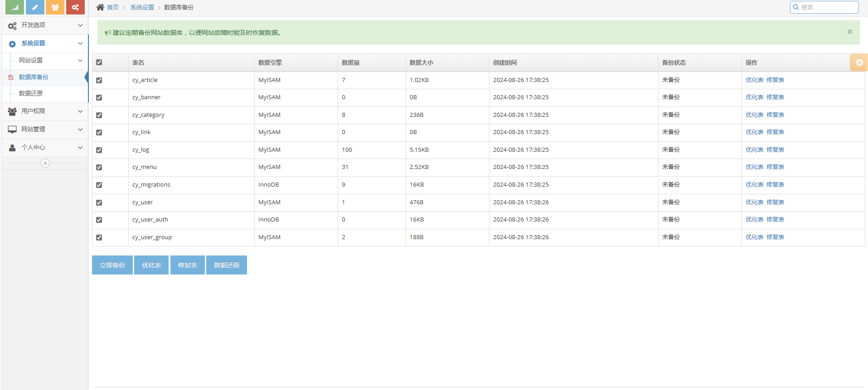Image resolution: width=868 pixels, height=390 pixels.
Task: Expand 个人中心 via its chevron
Action: (x=80, y=147)
